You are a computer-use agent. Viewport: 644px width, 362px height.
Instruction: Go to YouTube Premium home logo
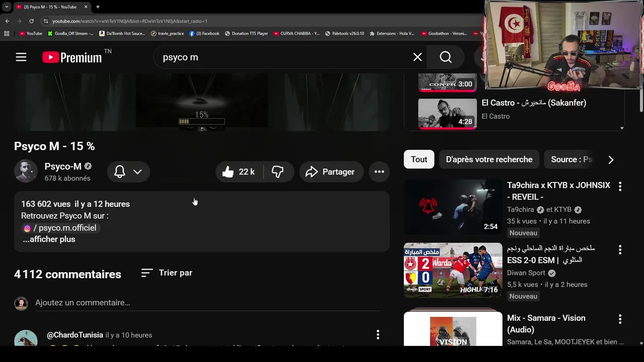[x=72, y=57]
